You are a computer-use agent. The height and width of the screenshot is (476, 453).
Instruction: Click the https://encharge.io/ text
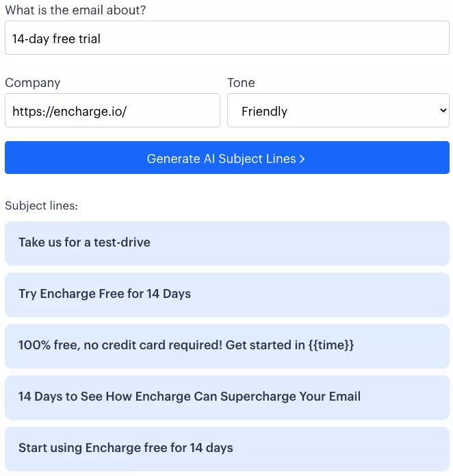pos(69,112)
